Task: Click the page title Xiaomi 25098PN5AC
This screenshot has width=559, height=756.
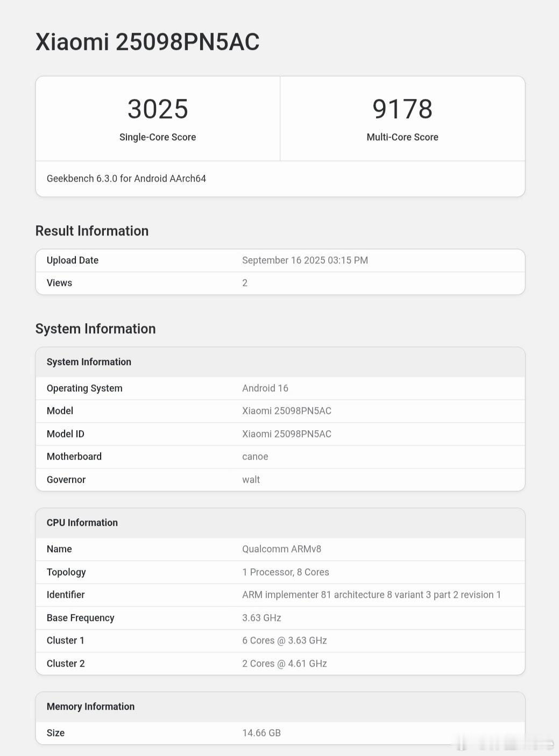Action: [147, 42]
